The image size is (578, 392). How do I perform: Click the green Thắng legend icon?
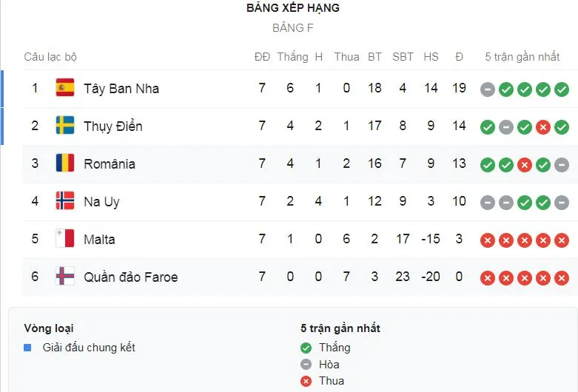point(306,348)
